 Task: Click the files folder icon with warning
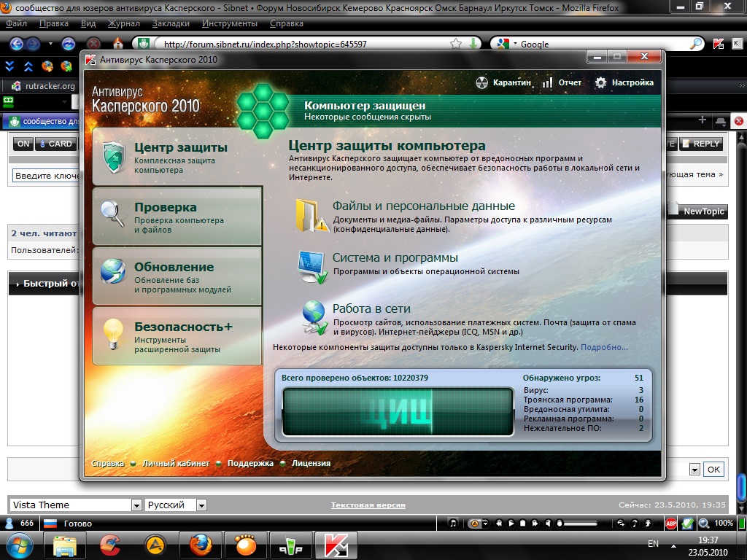coord(312,216)
